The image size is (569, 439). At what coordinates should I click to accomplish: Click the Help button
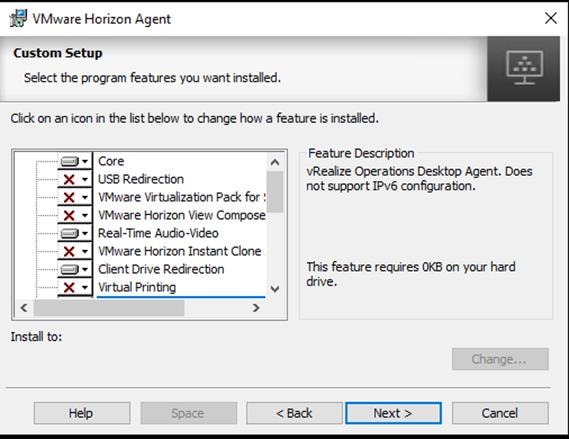tap(82, 413)
